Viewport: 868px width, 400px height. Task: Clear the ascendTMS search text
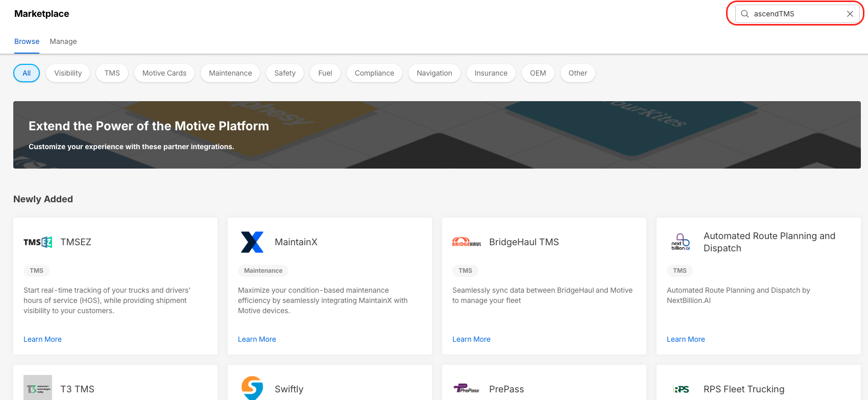pyautogui.click(x=850, y=14)
